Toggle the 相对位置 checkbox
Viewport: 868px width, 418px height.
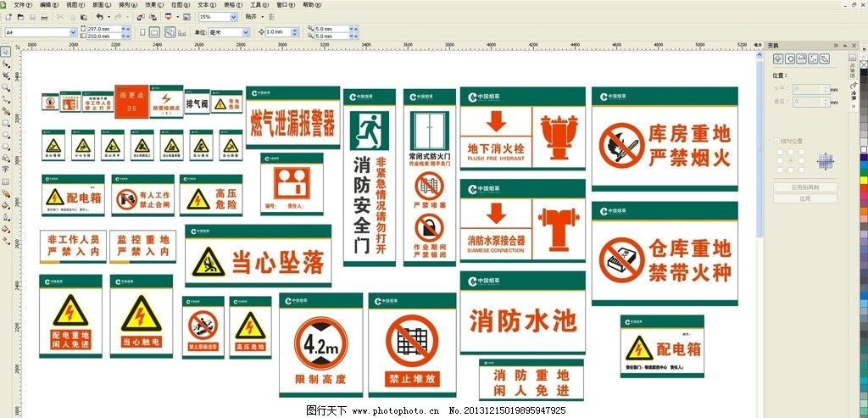(x=776, y=142)
